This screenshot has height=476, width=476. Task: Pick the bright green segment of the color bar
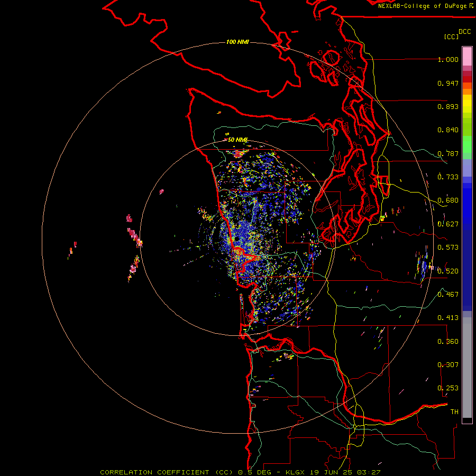click(467, 144)
